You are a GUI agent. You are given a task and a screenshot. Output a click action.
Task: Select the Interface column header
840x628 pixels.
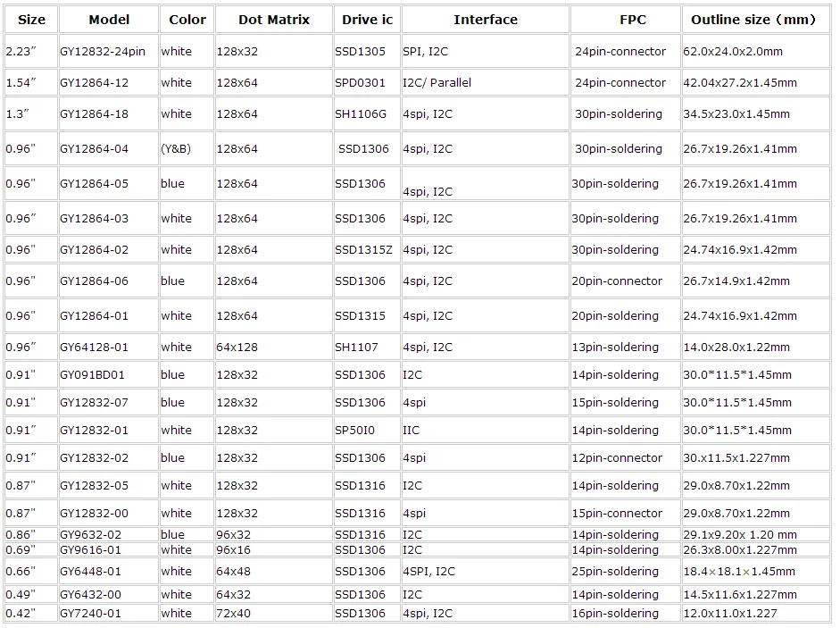point(485,20)
